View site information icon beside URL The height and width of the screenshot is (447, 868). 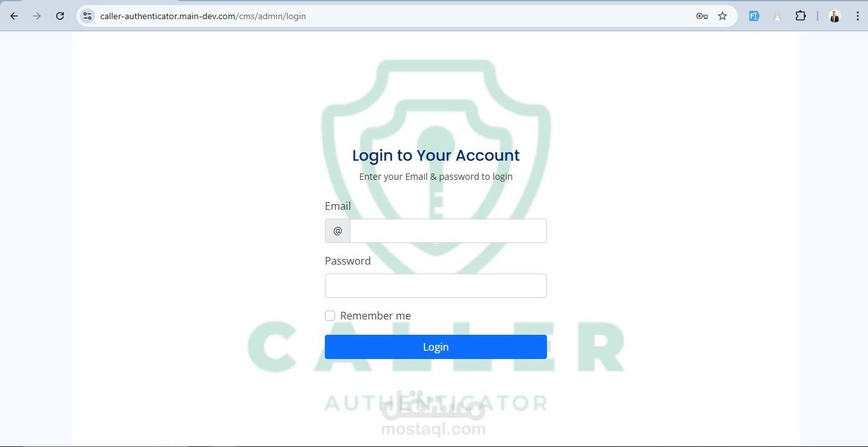(88, 16)
